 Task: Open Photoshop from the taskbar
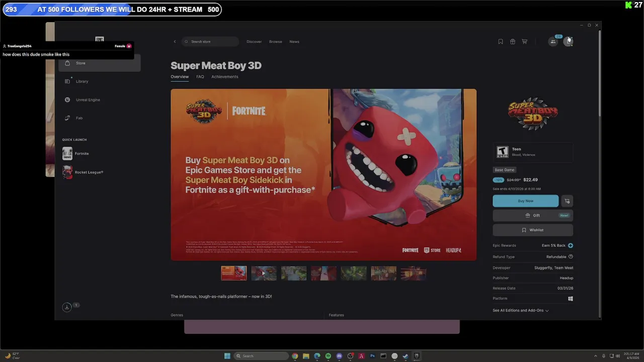click(x=372, y=356)
